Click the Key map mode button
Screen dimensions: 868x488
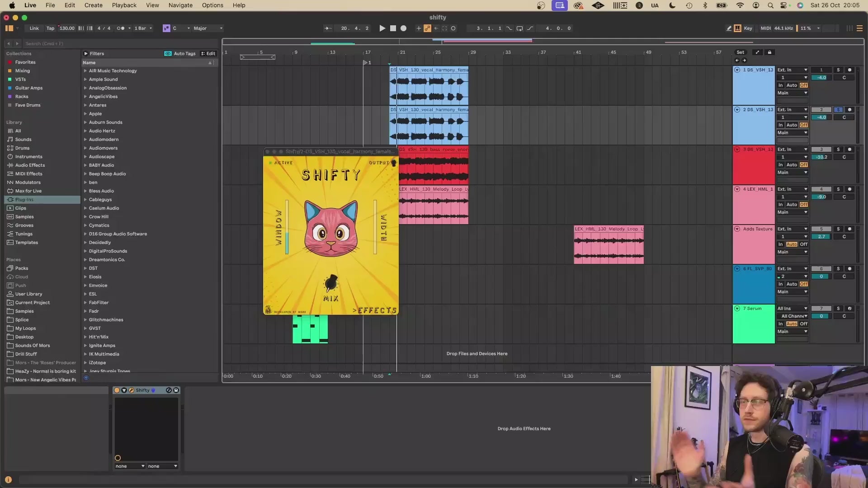tap(748, 28)
